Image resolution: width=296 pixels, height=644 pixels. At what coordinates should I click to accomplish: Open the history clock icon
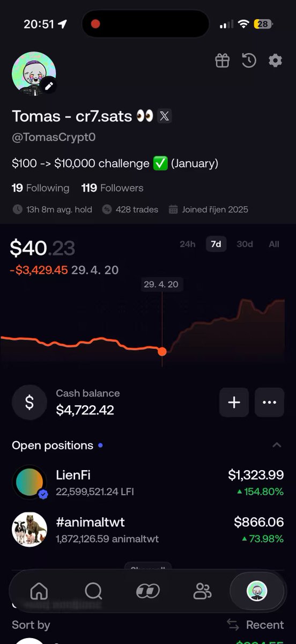pyautogui.click(x=249, y=61)
